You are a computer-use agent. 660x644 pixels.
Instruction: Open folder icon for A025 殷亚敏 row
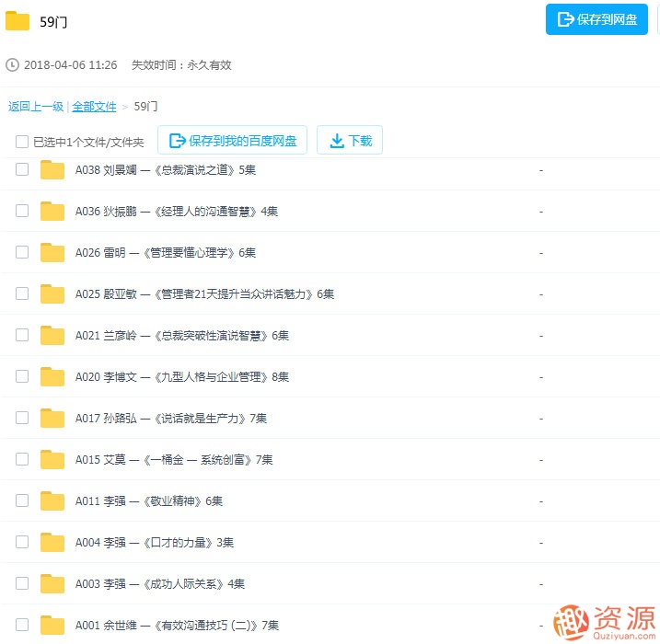pyautogui.click(x=52, y=294)
